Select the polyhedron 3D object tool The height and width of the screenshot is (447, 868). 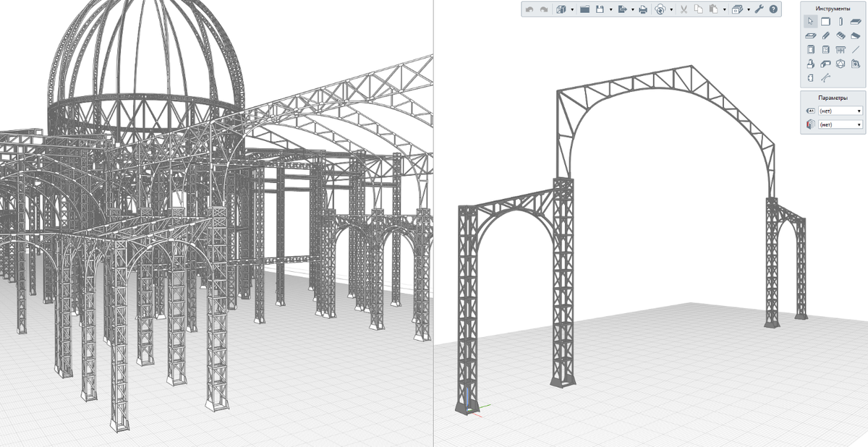tap(841, 64)
